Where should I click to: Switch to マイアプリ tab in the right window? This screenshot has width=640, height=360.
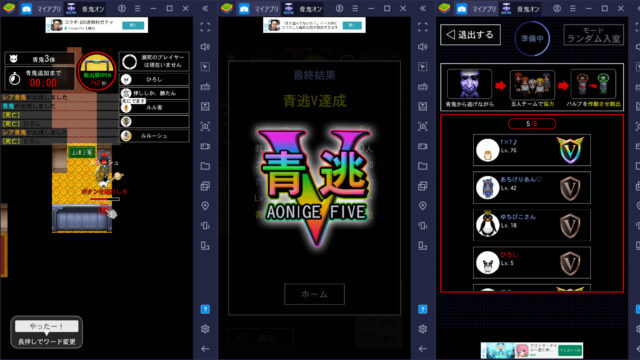476,9
